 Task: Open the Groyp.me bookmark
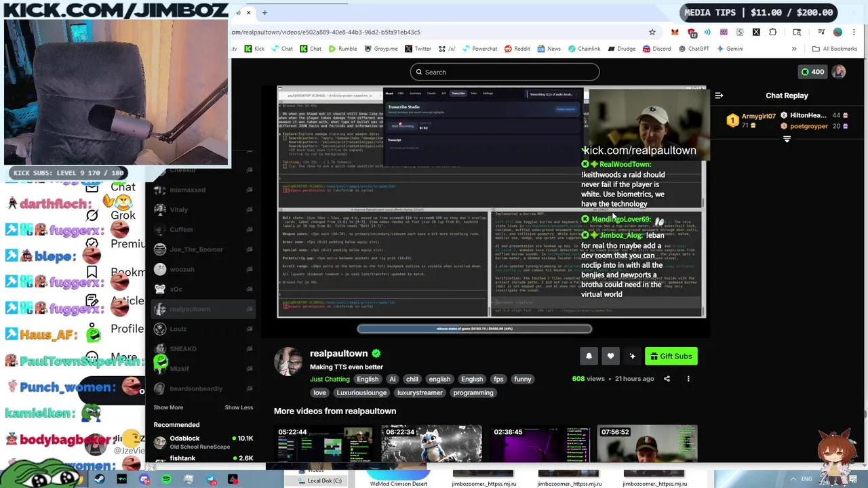tap(381, 49)
